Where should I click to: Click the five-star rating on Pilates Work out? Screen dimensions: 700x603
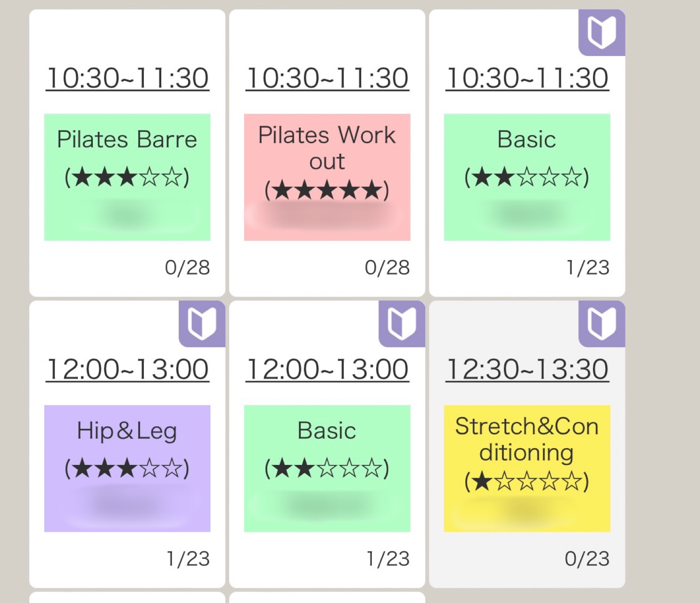coord(327,190)
